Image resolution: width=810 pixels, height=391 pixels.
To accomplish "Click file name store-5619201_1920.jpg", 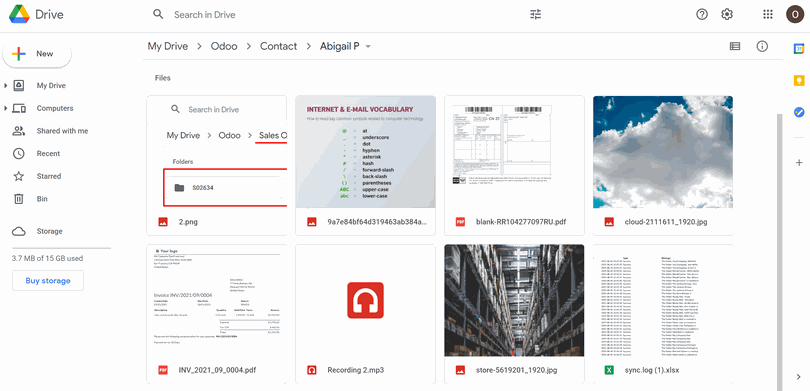I will point(517,370).
